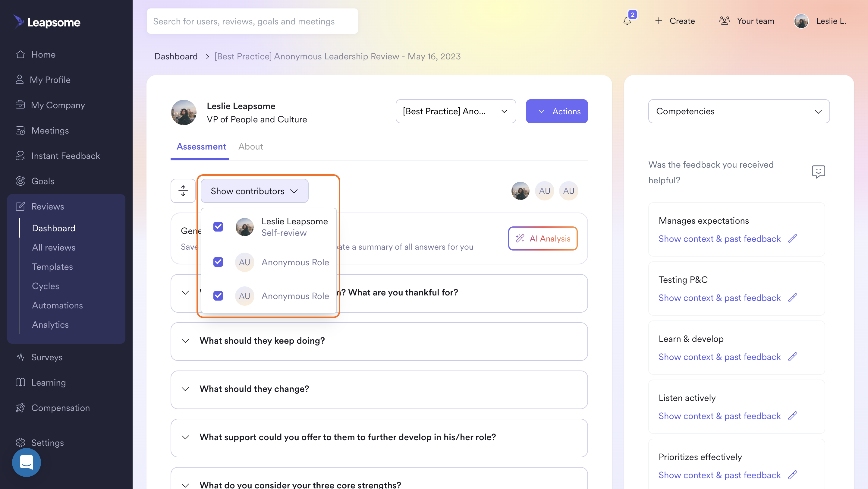Viewport: 868px width, 489px height.
Task: Uncheck the first Anonymous Role checkbox
Action: [x=218, y=262]
